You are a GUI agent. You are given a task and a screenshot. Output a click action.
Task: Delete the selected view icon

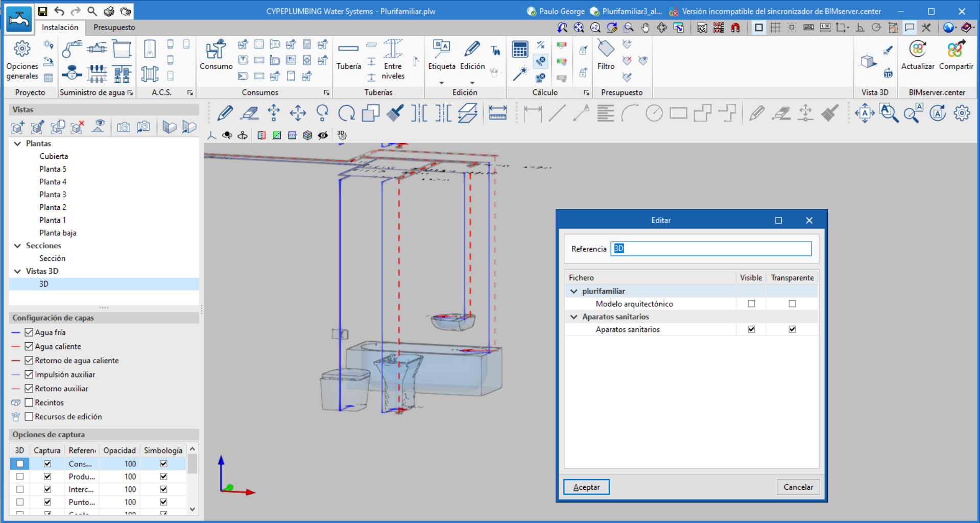[77, 127]
